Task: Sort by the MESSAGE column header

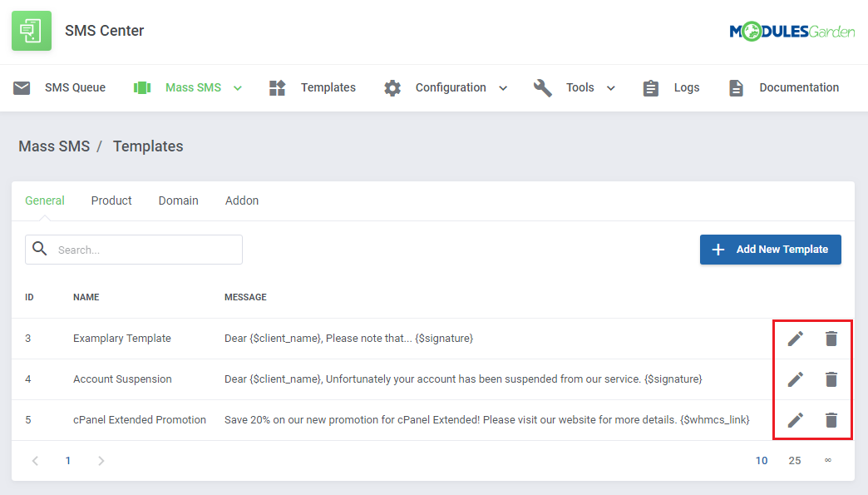Action: (x=245, y=297)
